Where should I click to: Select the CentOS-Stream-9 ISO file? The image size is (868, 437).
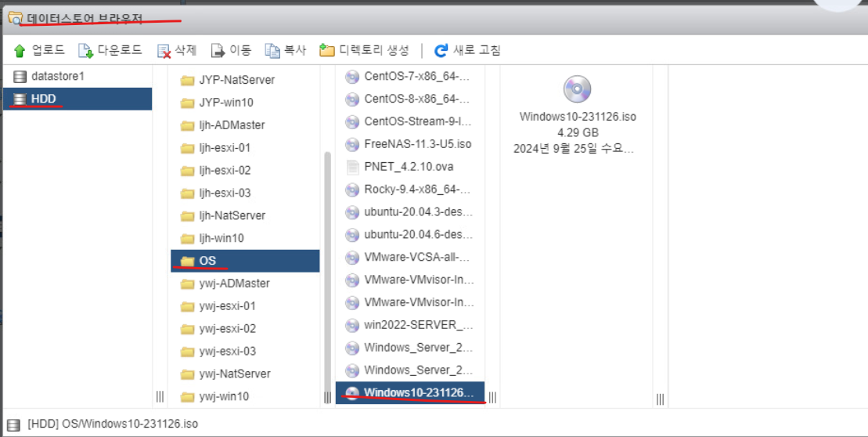[410, 121]
